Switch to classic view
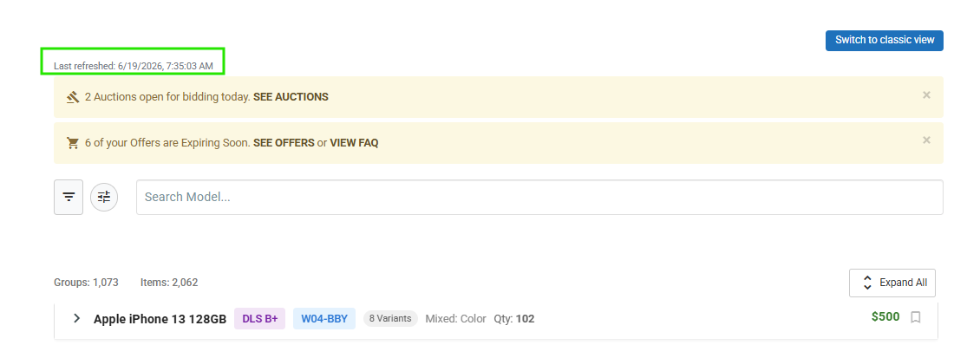Viewport: 980px width, 345px height. tap(885, 40)
